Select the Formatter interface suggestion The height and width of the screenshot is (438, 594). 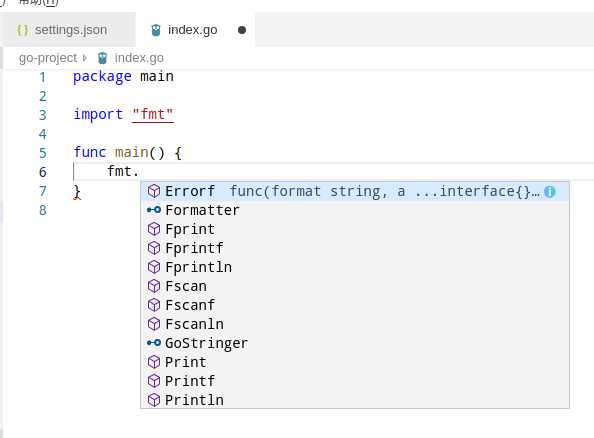pos(355,210)
